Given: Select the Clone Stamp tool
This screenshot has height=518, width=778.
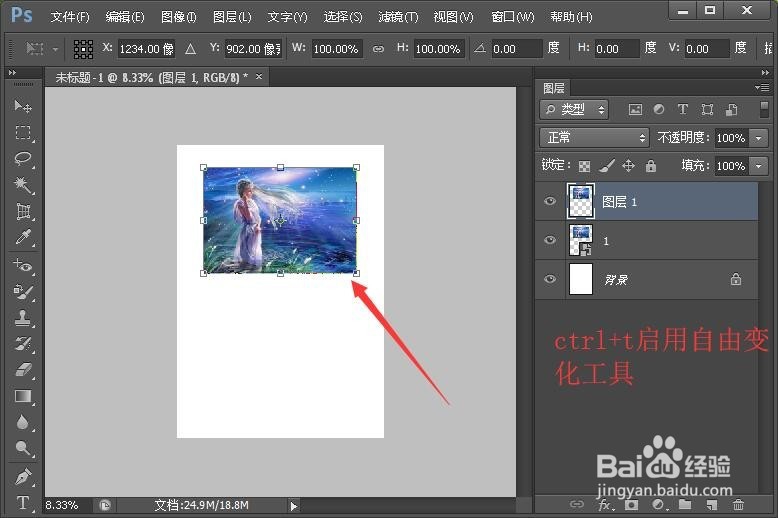Looking at the screenshot, I should click(23, 318).
